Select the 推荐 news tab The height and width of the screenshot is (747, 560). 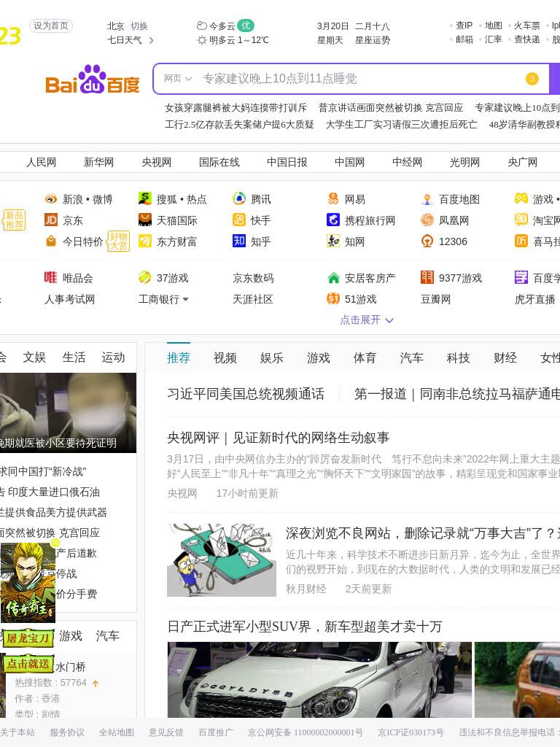[x=179, y=357]
